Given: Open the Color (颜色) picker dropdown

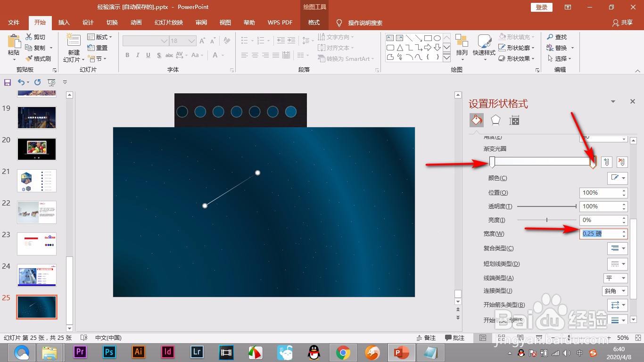Looking at the screenshot, I should point(617,178).
